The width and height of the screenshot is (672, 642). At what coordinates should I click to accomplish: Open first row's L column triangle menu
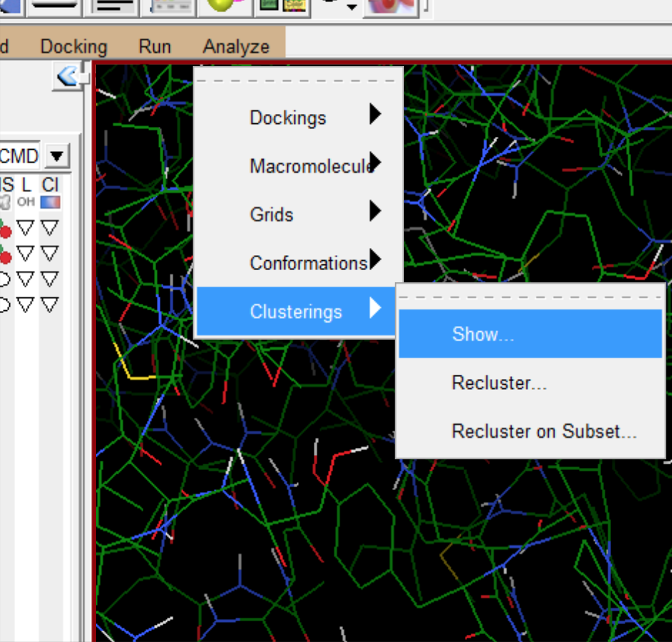click(x=25, y=228)
